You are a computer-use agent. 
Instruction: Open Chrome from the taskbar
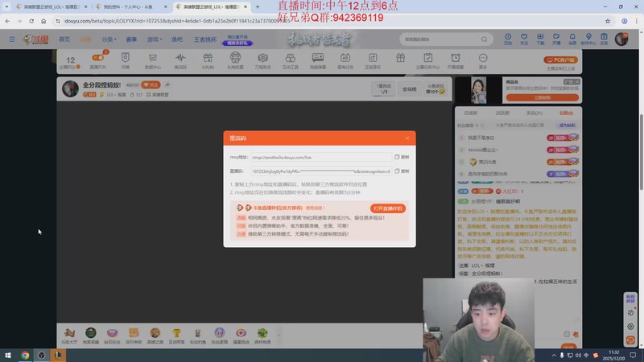coord(25,355)
